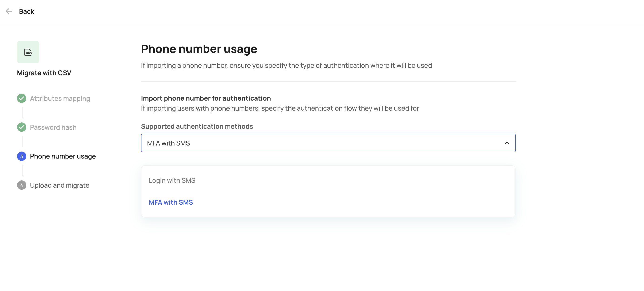The image size is (644, 291).
Task: Open the Password hash step
Action: [53, 127]
